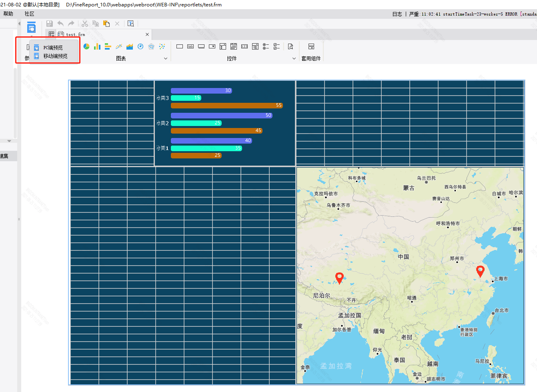This screenshot has width=537, height=392.
Task: Add the button widget
Action: (x=201, y=46)
